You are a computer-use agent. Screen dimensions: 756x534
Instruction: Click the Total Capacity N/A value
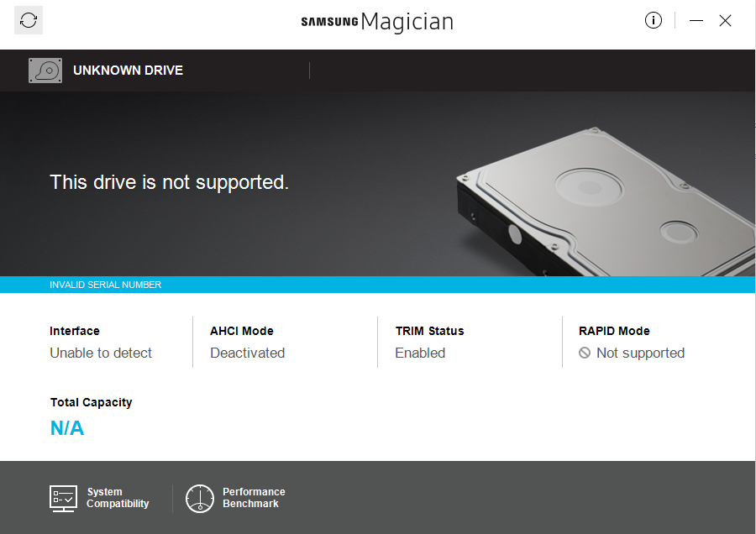[x=67, y=428]
